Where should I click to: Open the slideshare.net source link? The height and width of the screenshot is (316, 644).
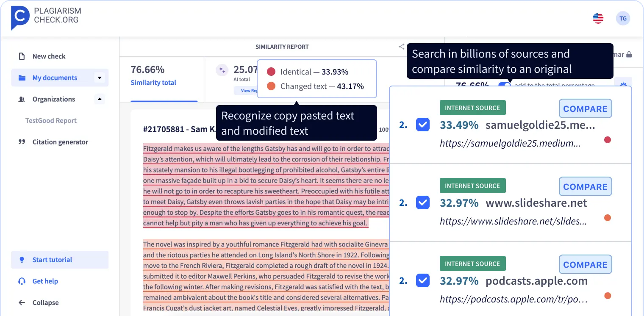pyautogui.click(x=513, y=221)
